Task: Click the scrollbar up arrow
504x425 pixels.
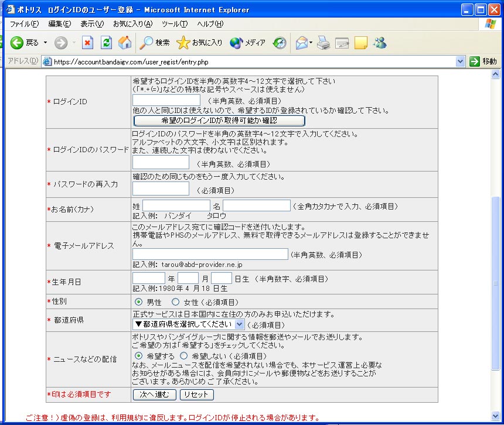Action: (x=495, y=74)
